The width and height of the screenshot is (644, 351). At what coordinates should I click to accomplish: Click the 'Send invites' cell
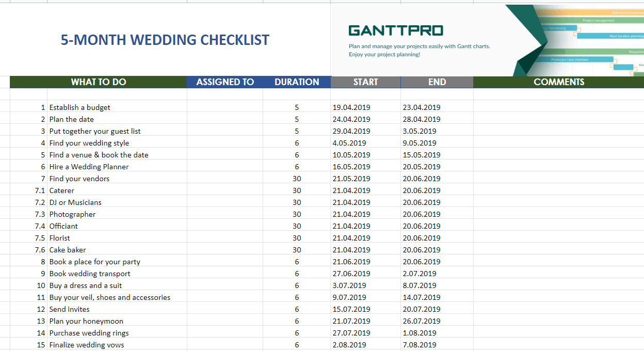point(117,309)
